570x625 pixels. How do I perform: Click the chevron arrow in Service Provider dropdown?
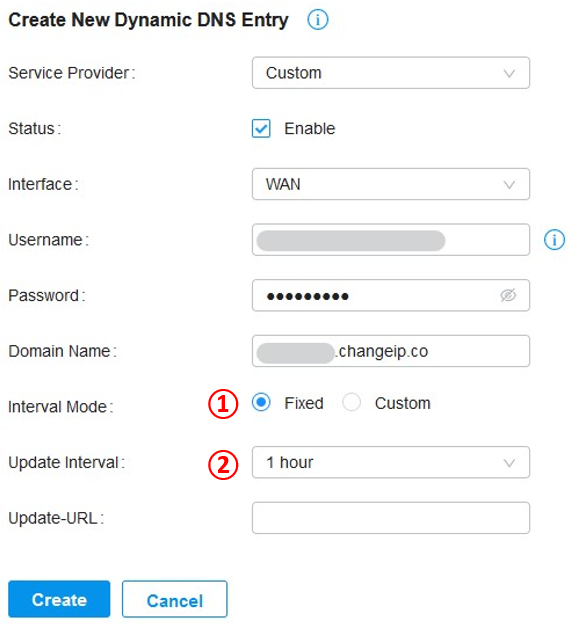[509, 73]
